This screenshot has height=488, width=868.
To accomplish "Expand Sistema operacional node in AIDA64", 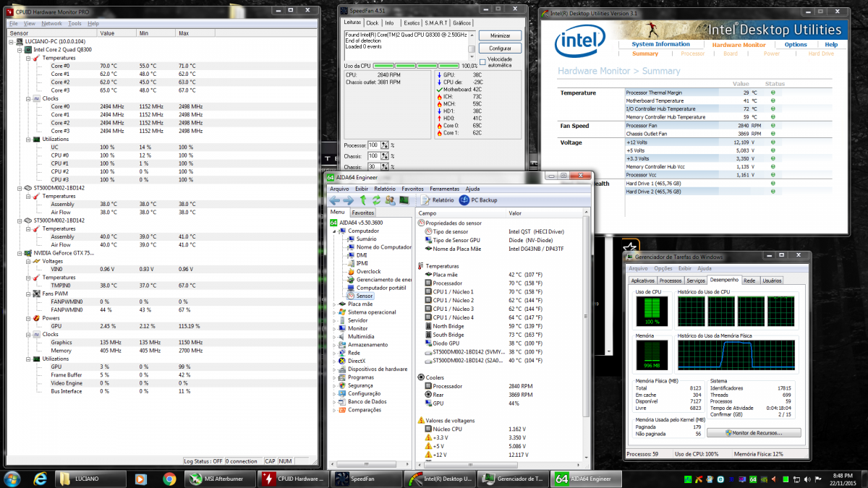I will pyautogui.click(x=334, y=312).
